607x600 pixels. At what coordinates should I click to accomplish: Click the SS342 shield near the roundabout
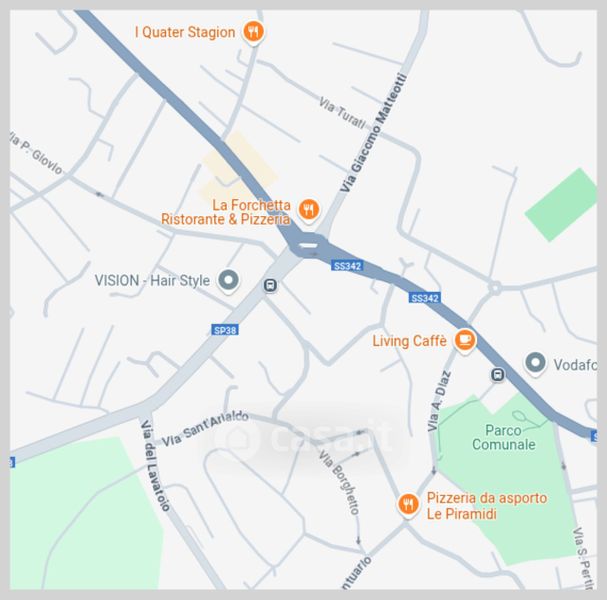347,266
